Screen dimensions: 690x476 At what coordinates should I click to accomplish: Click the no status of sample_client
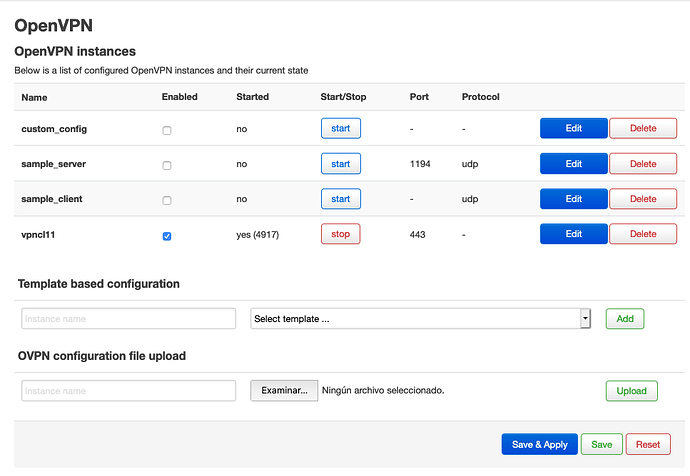[242, 199]
